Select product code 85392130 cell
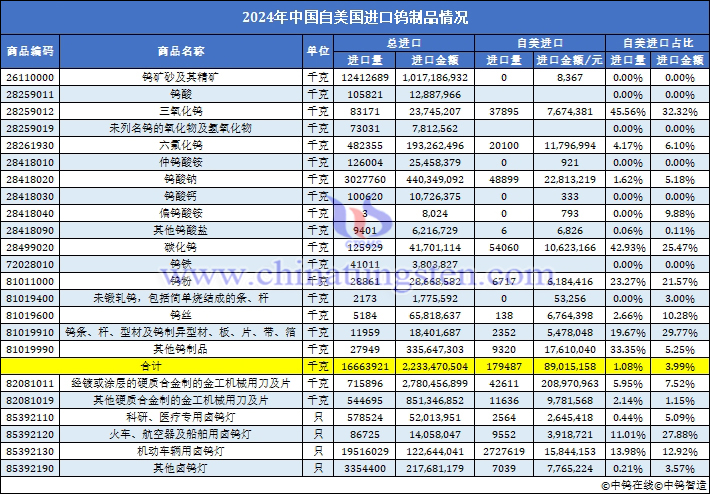 [30, 452]
